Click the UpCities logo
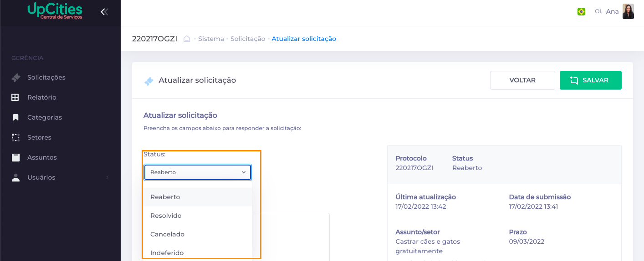 click(x=55, y=10)
